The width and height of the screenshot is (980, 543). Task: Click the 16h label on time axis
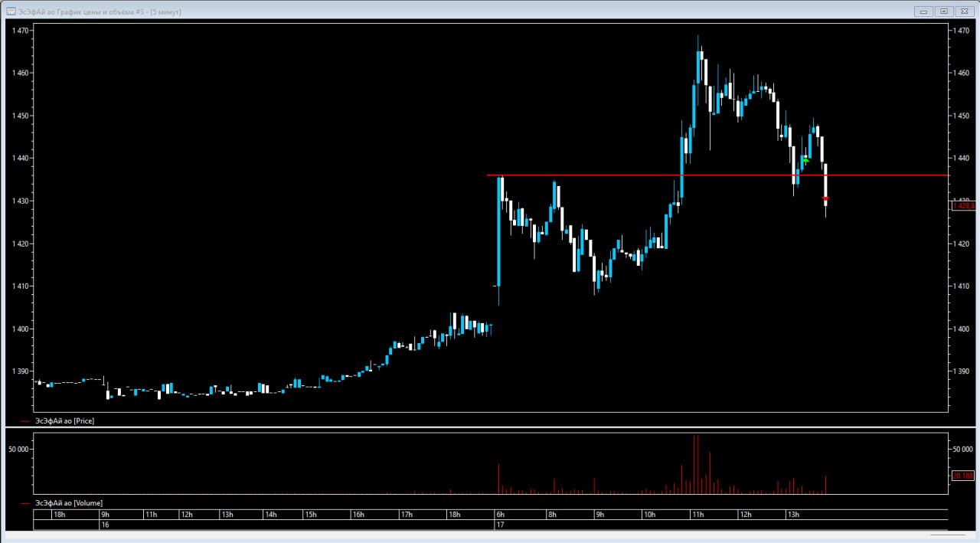coord(358,515)
